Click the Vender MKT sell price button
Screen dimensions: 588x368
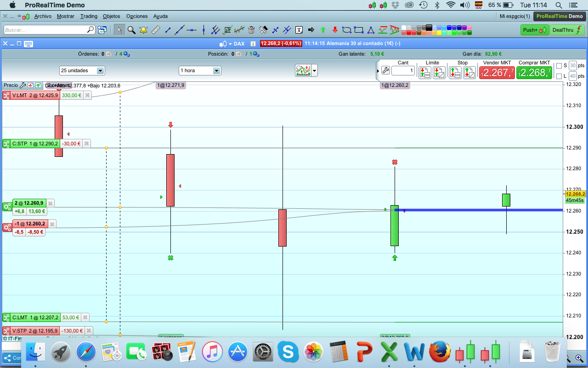497,72
